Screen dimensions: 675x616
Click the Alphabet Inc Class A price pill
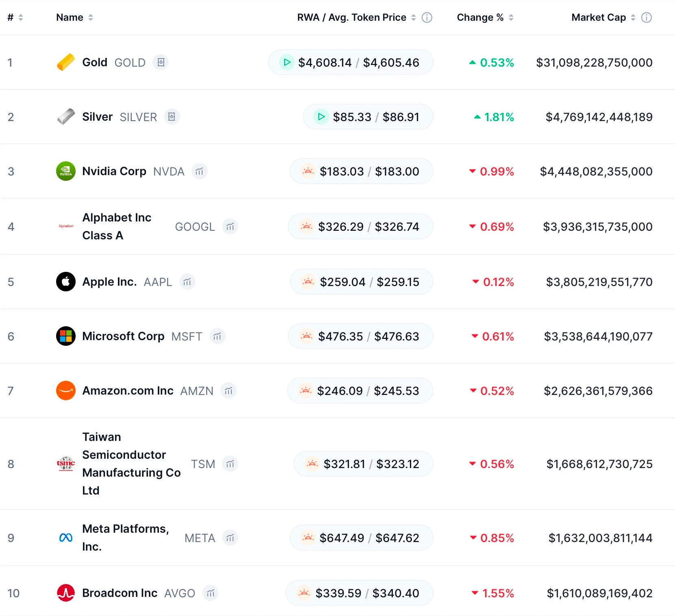360,227
